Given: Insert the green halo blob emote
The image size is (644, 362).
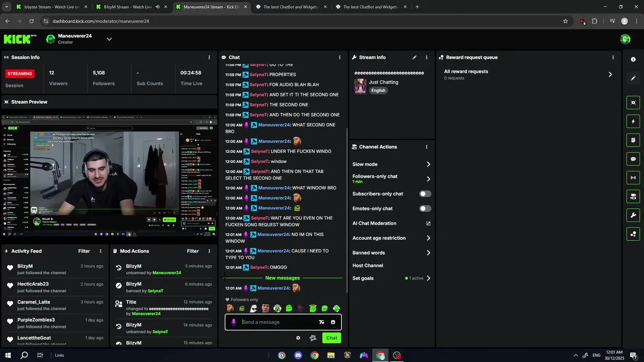Looking at the screenshot, I should point(312,308).
